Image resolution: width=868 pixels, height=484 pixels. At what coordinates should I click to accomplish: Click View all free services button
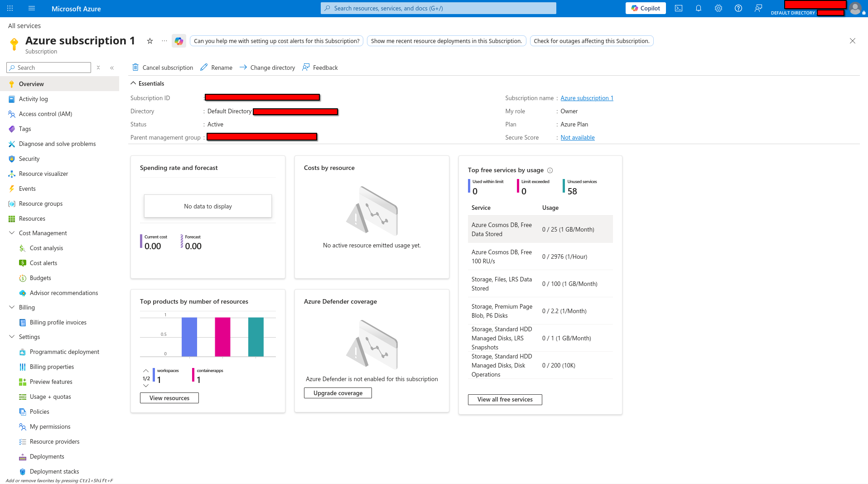pos(505,399)
